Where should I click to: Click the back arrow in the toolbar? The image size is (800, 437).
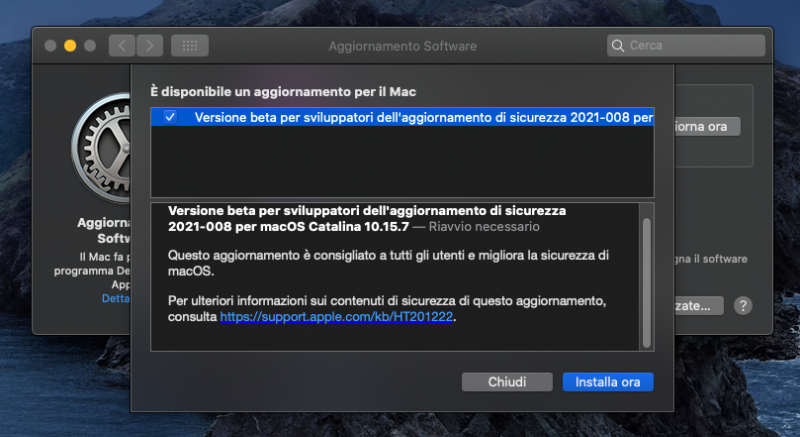coord(122,46)
